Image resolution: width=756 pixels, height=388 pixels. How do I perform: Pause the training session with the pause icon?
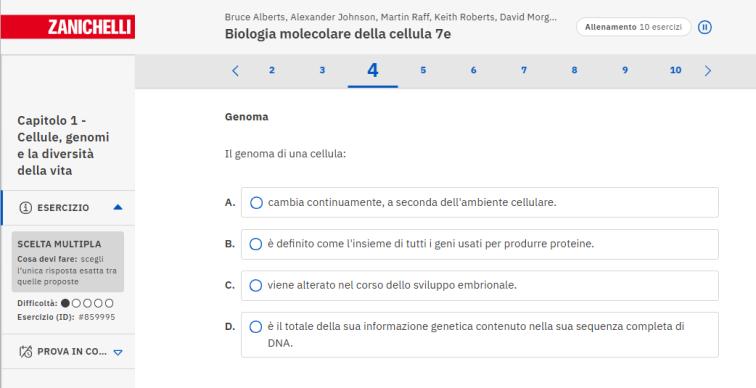point(704,27)
